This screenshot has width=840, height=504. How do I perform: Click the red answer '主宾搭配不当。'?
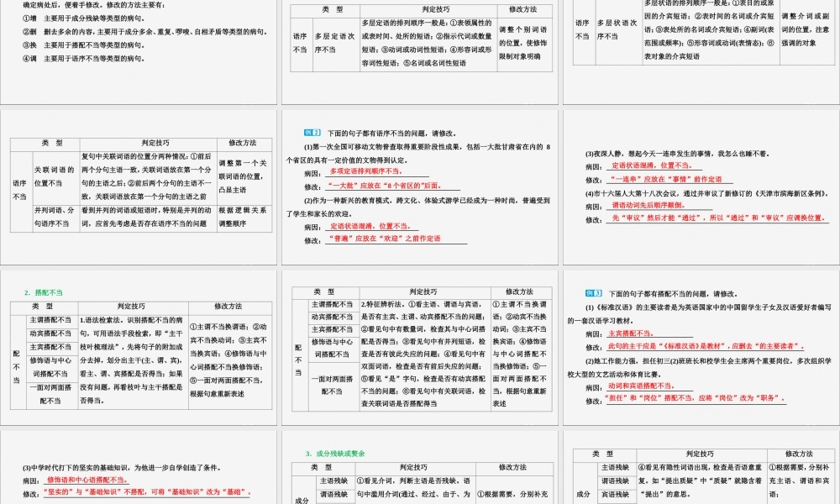[631, 333]
